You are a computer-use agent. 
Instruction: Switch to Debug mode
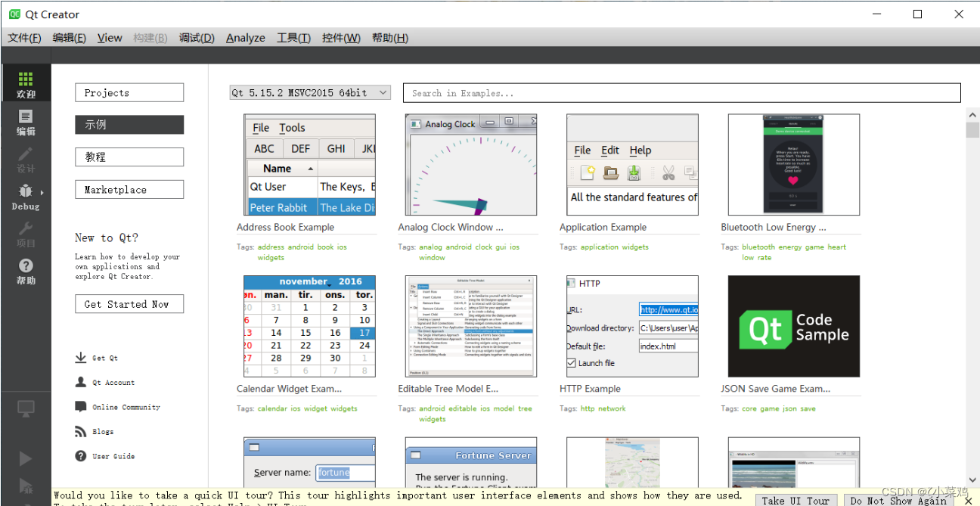pos(26,197)
